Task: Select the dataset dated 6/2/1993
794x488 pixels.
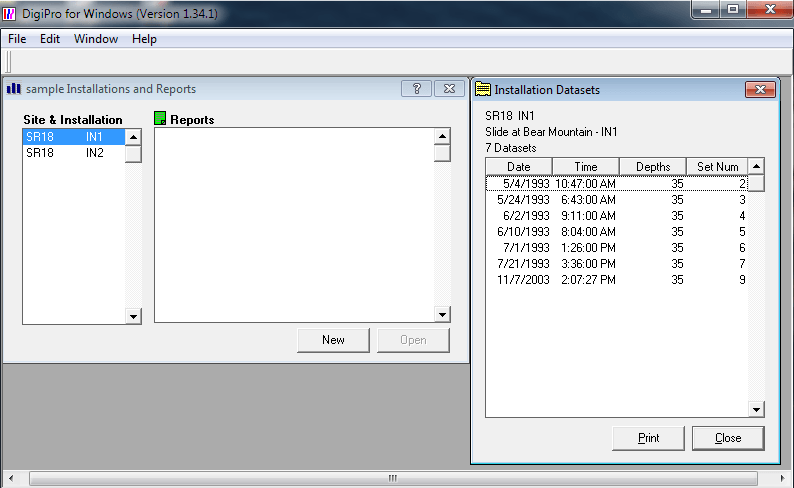Action: coord(616,216)
